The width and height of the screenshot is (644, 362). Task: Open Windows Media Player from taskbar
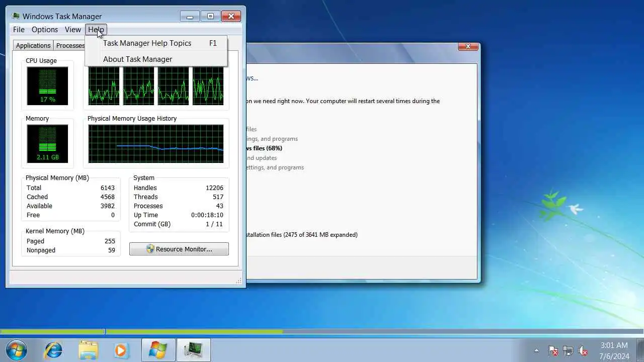click(121, 350)
